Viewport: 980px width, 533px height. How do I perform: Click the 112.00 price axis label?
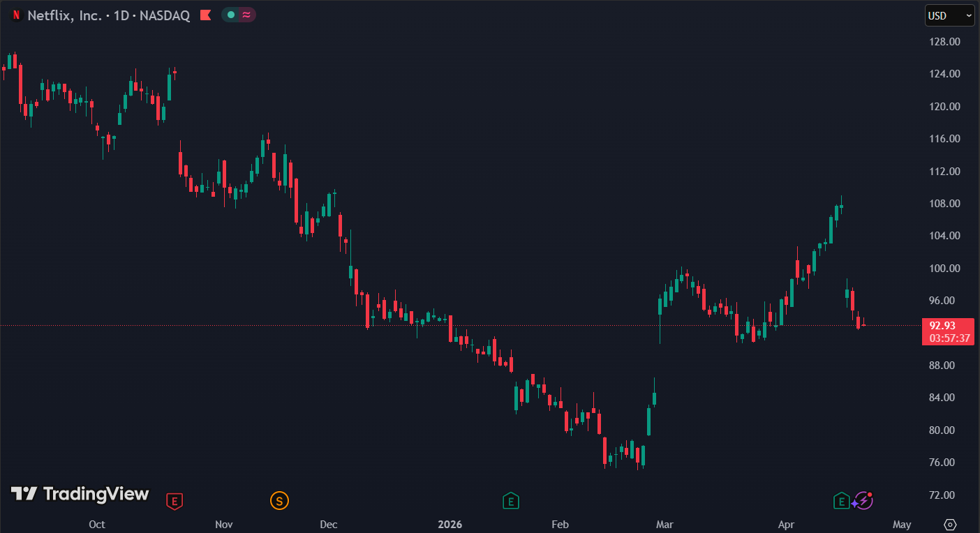[x=946, y=172]
